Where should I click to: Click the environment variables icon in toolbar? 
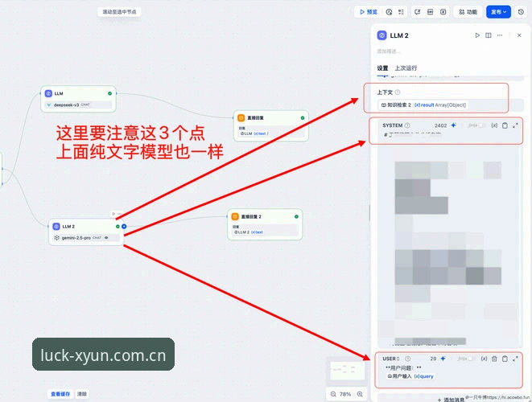(x=431, y=12)
